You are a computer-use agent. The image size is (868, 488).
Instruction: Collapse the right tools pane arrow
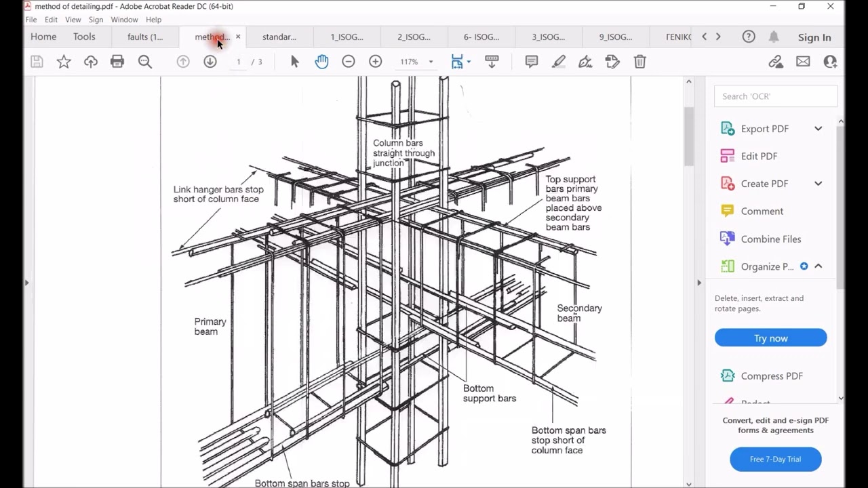699,283
